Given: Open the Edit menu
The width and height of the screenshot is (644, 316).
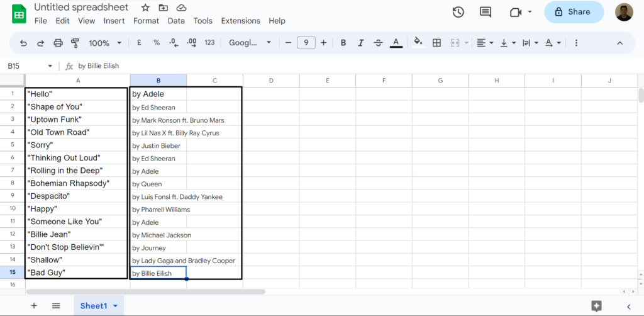Looking at the screenshot, I should [x=62, y=21].
